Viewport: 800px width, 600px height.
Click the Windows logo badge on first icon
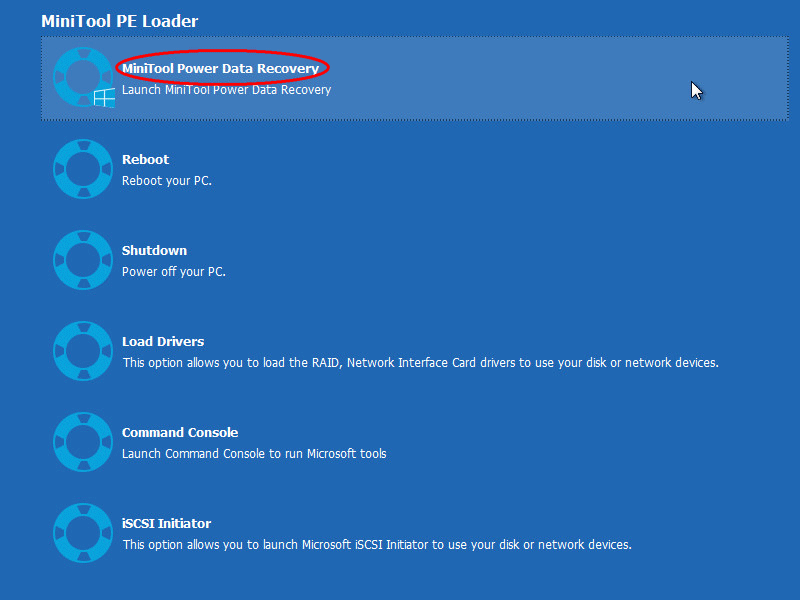tap(104, 98)
